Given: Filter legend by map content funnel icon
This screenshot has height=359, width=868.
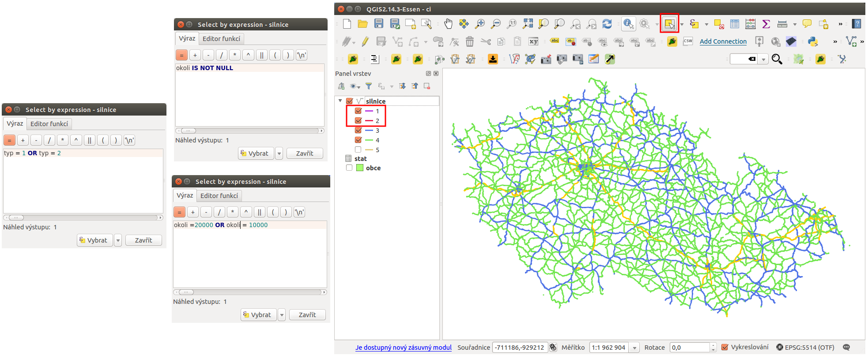Looking at the screenshot, I should pyautogui.click(x=369, y=86).
